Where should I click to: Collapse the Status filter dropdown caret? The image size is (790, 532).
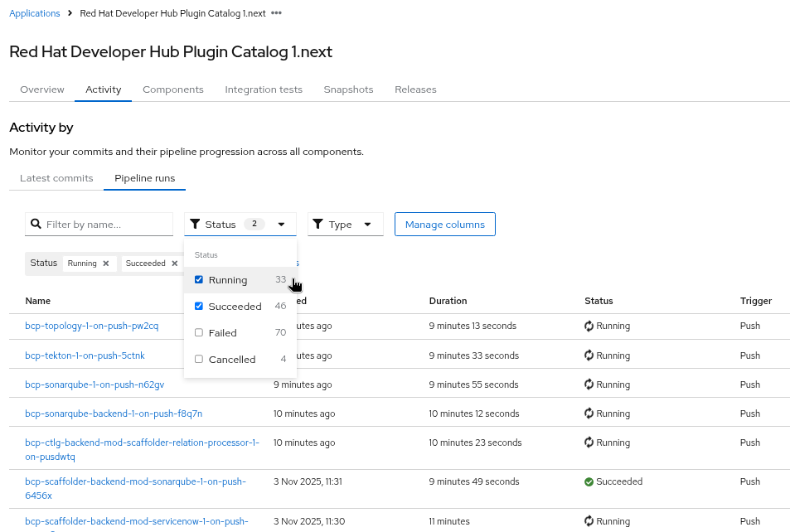pyautogui.click(x=282, y=224)
